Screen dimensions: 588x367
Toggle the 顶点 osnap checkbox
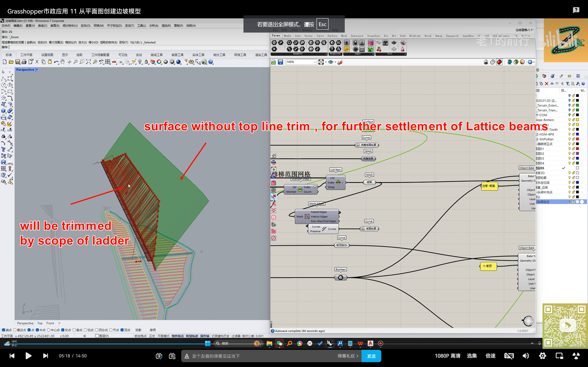tap(122, 330)
